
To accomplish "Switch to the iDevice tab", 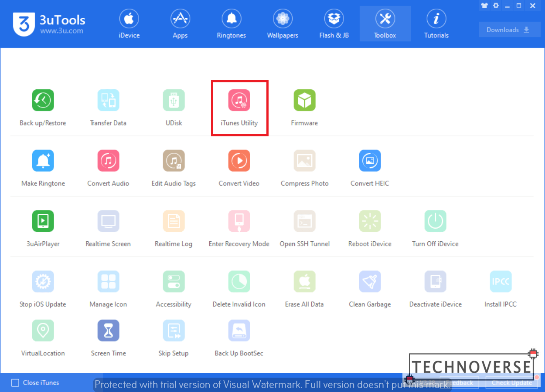I will click(129, 24).
